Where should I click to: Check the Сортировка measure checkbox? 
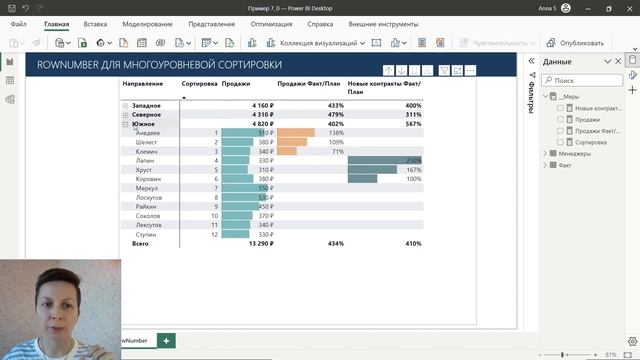(x=560, y=142)
